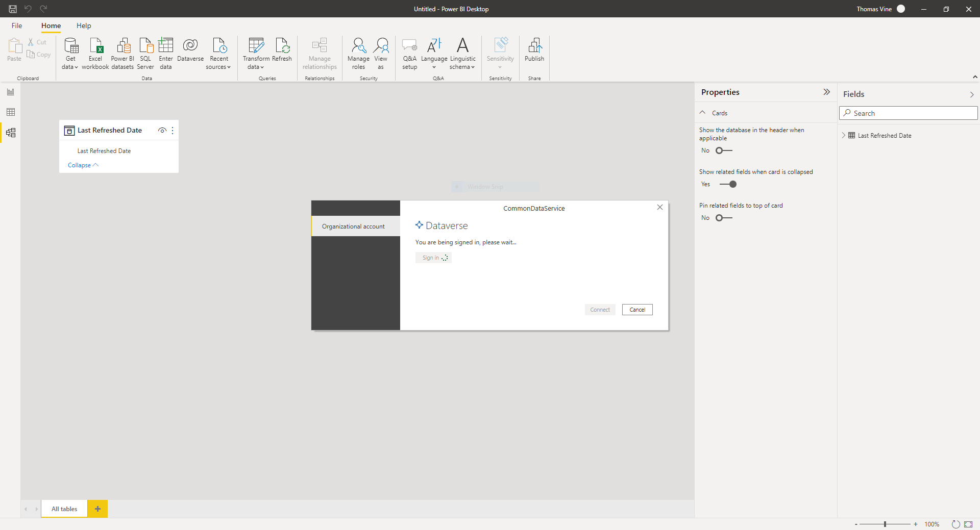This screenshot has height=530, width=980.
Task: Refresh the data
Action: pos(282,51)
